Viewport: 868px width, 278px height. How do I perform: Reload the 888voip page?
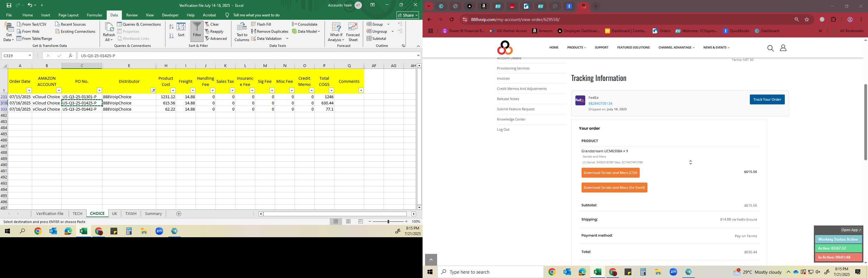coord(452,19)
